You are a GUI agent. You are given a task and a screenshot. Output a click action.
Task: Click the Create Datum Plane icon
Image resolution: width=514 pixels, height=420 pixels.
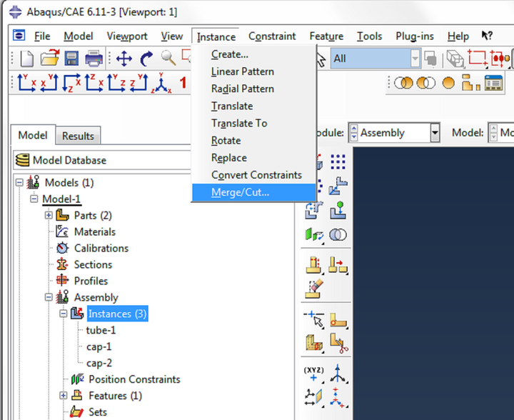313,397
